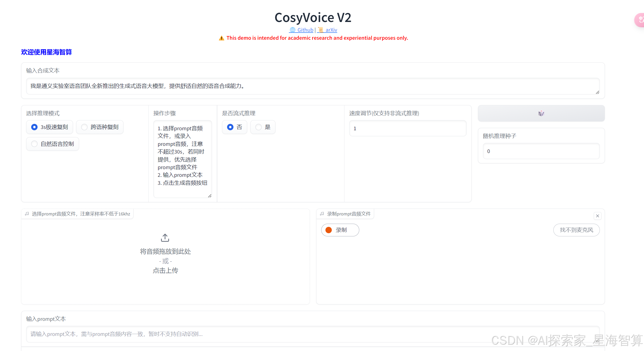Click the warning triangle icon above the notice
This screenshot has height=351, width=644.
(x=222, y=38)
